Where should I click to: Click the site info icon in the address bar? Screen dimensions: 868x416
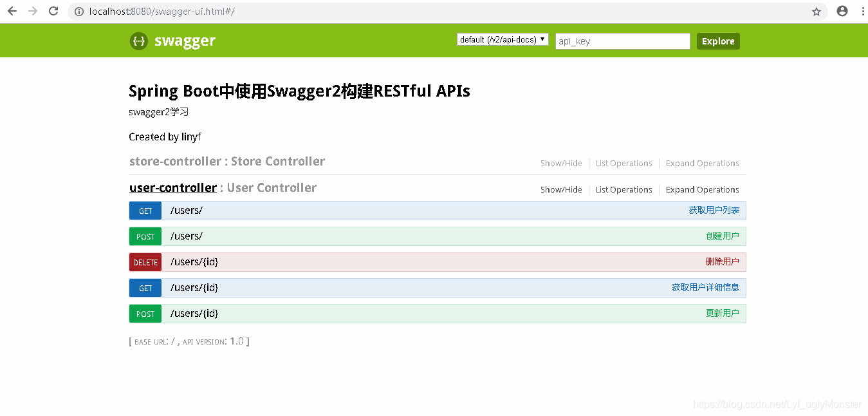point(79,12)
